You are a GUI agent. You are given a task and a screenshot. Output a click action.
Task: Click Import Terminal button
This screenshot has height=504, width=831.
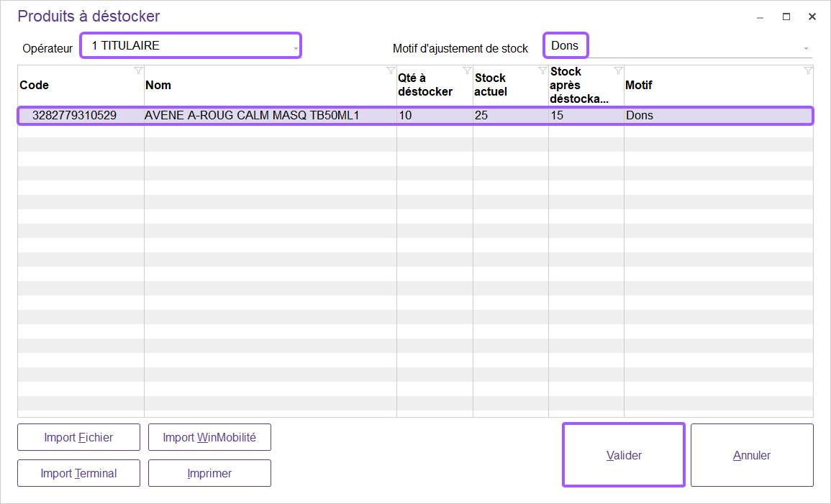coord(78,473)
